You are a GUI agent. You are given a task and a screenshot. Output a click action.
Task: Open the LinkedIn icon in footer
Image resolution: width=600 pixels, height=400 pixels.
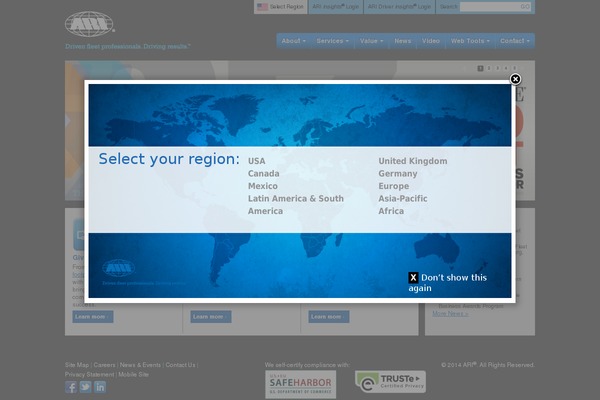100,387
